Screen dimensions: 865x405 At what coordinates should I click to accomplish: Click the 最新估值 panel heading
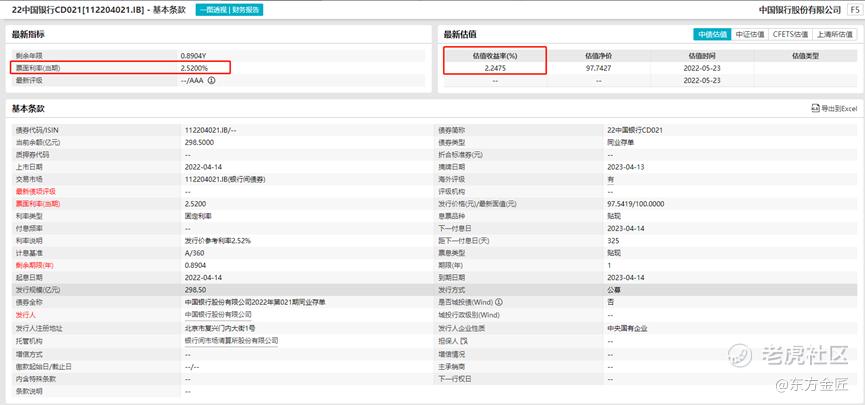coord(460,34)
